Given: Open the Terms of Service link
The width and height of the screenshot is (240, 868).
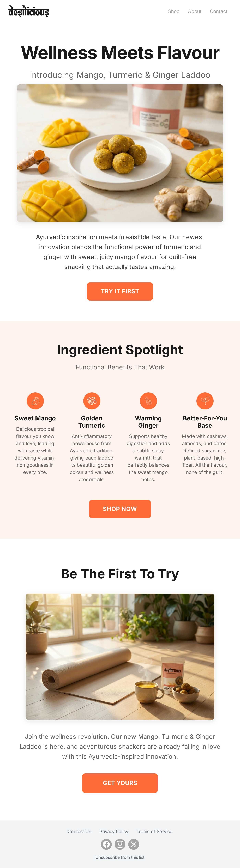Looking at the screenshot, I should pos(154,831).
